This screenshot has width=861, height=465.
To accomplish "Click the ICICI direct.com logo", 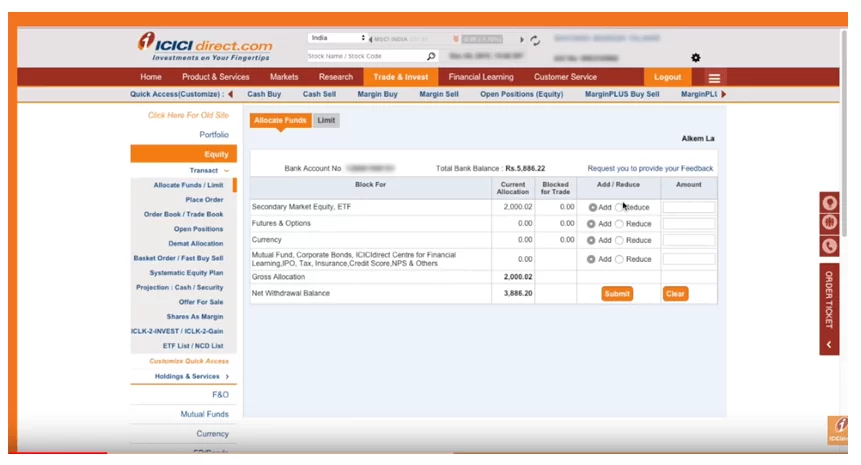I will (x=205, y=47).
